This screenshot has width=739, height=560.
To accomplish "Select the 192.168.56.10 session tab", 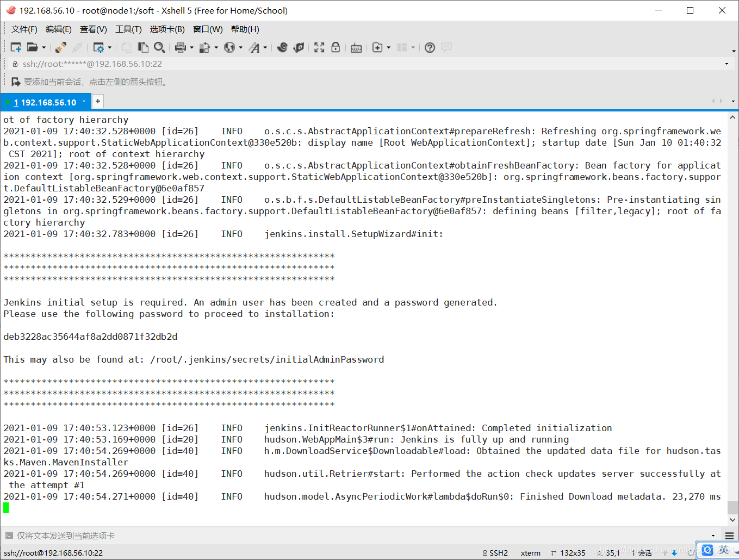I will coord(45,102).
